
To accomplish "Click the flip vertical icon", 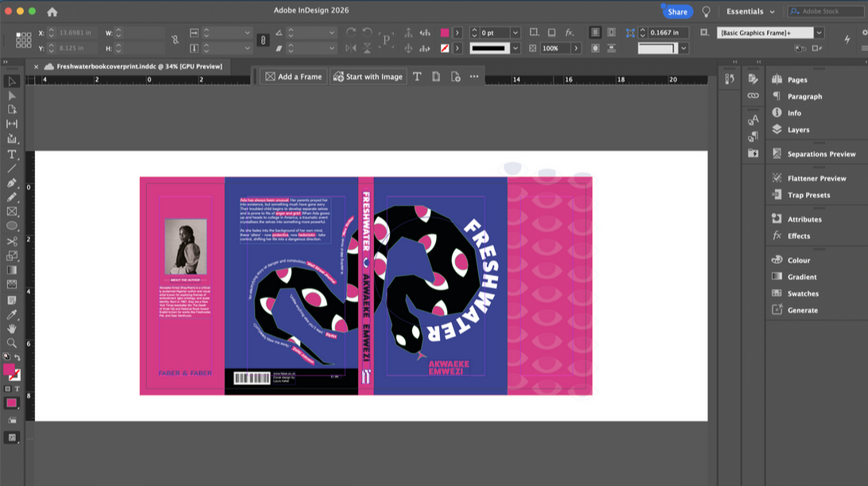I will [367, 49].
